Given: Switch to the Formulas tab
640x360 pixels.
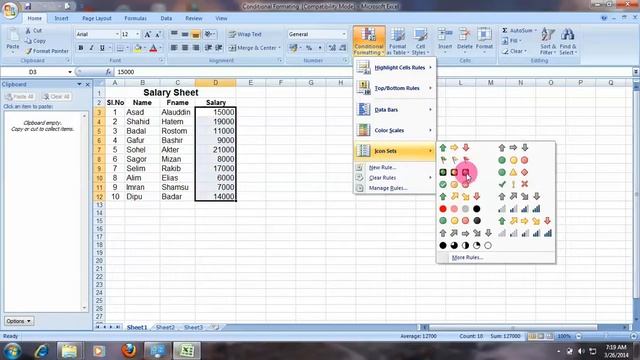Looking at the screenshot, I should click(x=136, y=18).
